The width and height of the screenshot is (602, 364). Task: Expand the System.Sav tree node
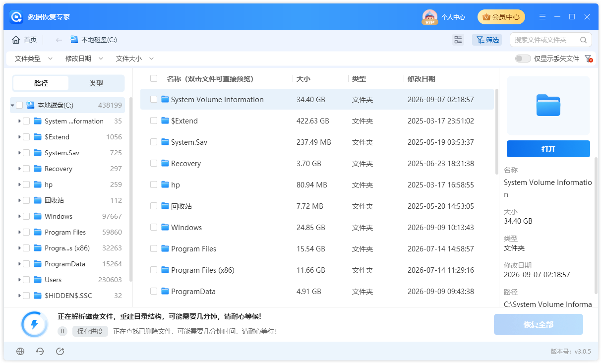[19, 153]
